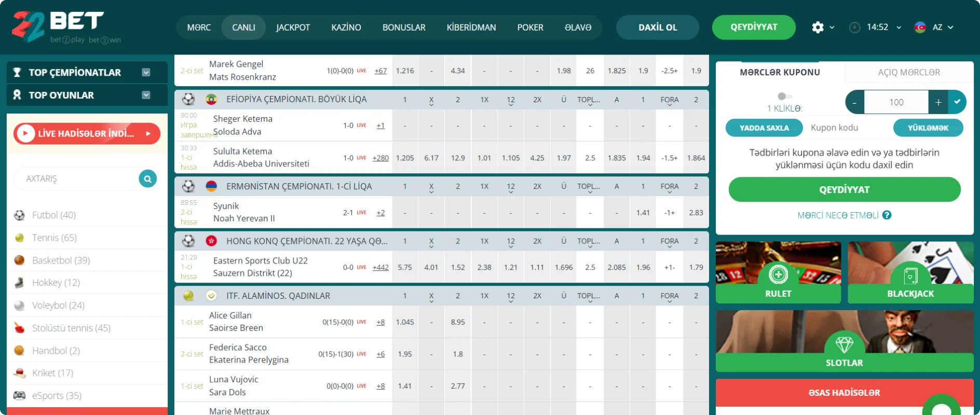Image resolution: width=980 pixels, height=415 pixels.
Task: Open the Canlı live menu item
Action: pos(243,27)
